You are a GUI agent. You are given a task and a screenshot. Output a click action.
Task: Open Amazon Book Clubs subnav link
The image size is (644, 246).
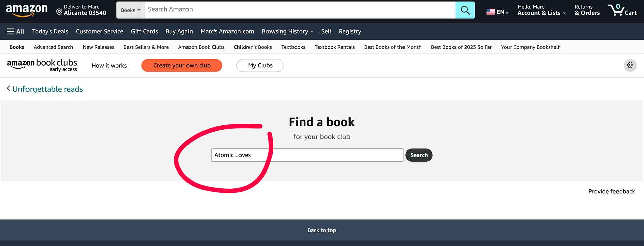(201, 47)
